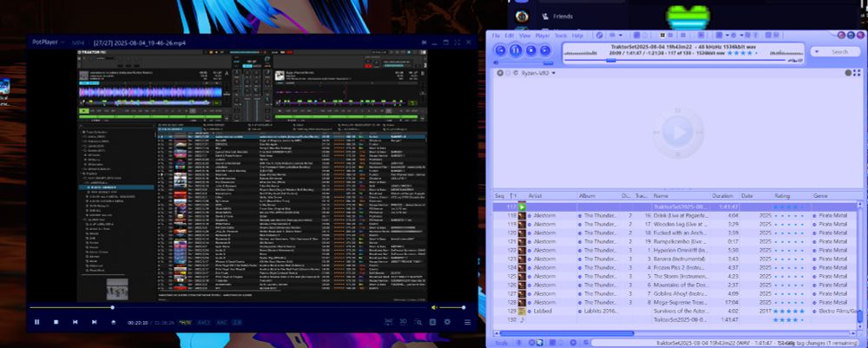This screenshot has width=868, height=348.
Task: Sort by the Date column header
Action: 747,196
